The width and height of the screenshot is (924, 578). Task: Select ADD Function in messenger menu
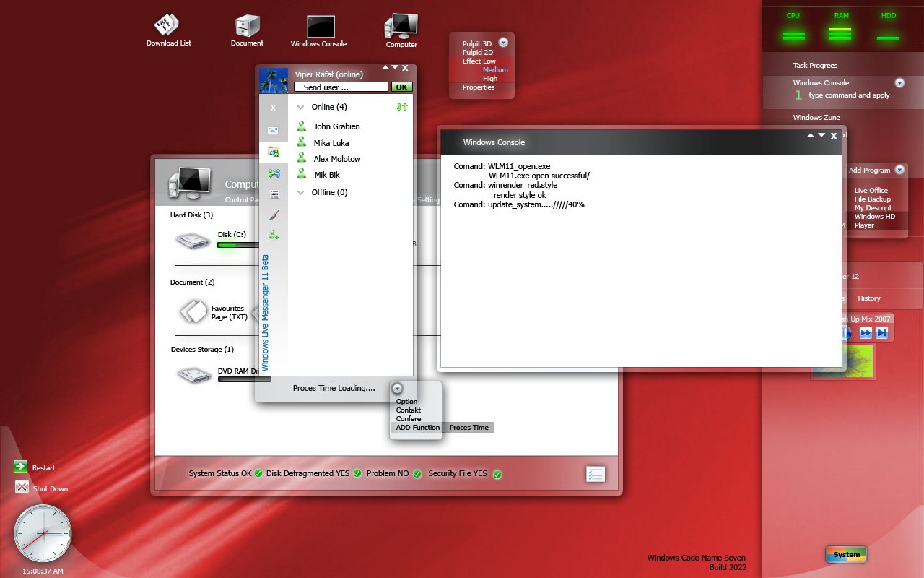[x=417, y=427]
